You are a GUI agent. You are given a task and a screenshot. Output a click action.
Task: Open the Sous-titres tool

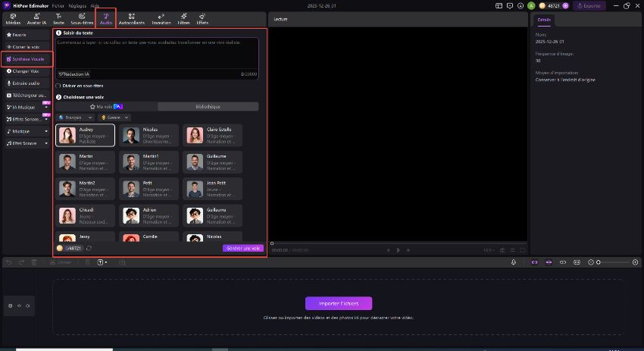82,19
